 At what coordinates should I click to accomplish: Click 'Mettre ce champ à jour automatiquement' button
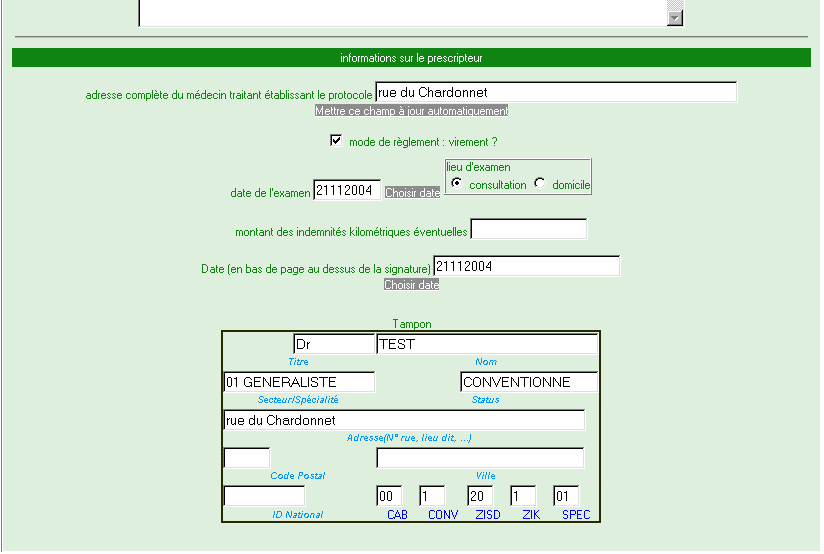point(412,111)
